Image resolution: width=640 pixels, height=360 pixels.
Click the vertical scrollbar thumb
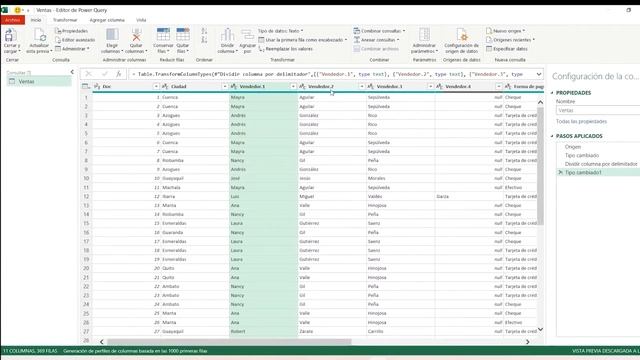point(540,166)
